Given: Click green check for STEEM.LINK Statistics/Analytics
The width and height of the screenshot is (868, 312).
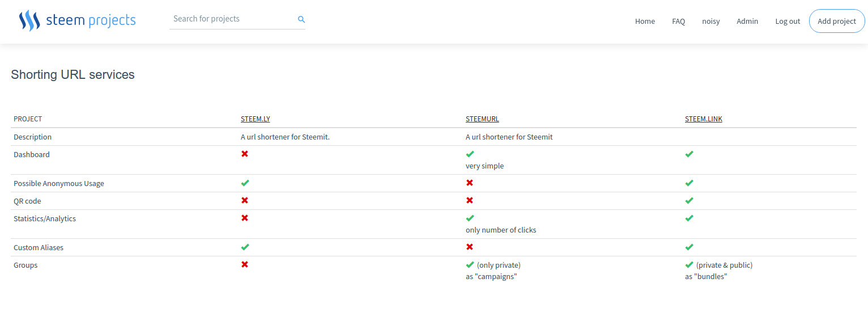Looking at the screenshot, I should (689, 218).
